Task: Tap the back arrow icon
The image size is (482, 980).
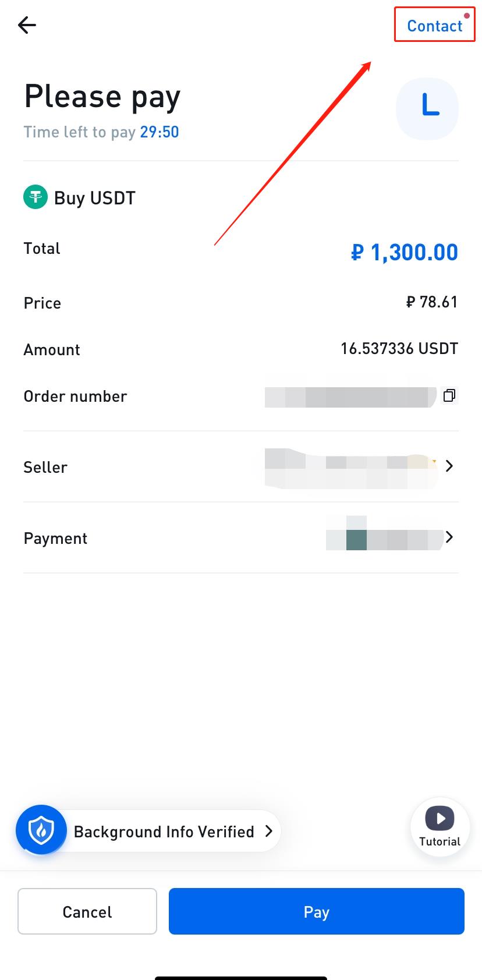Action: point(27,25)
